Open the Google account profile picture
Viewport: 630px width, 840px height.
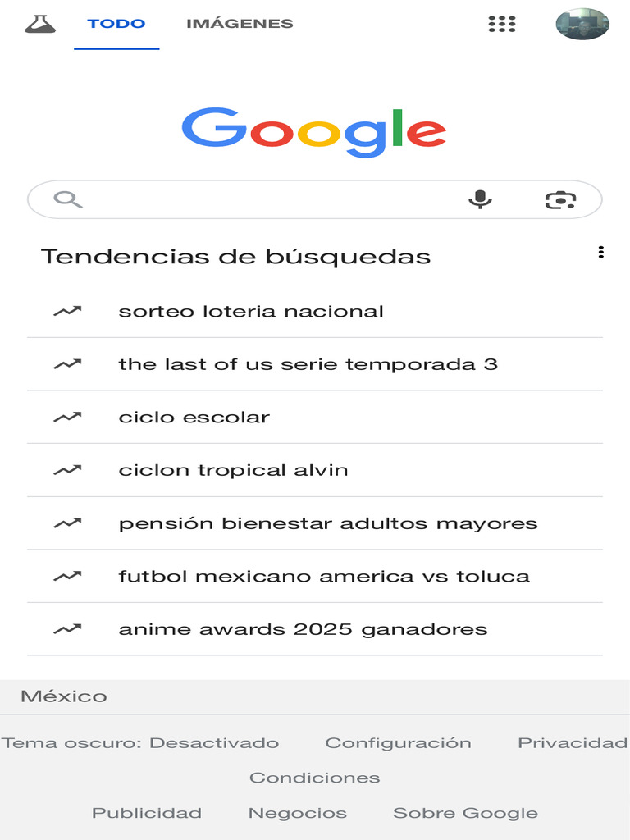pyautogui.click(x=582, y=24)
